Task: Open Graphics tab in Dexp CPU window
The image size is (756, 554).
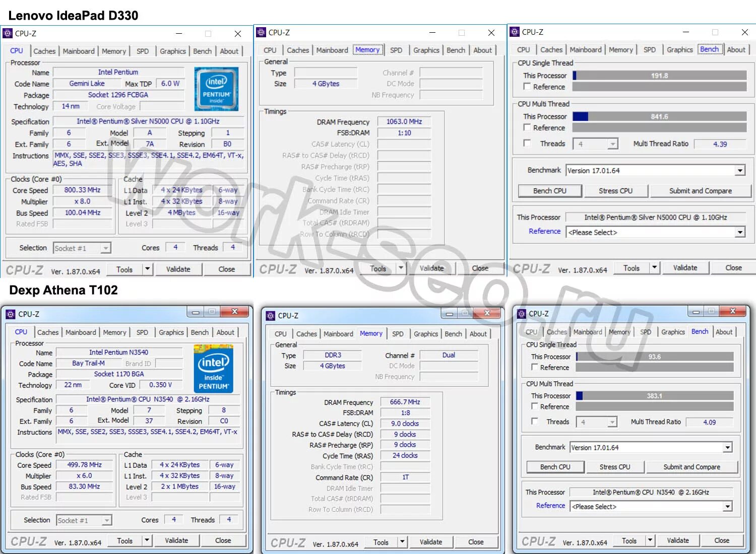Action: click(171, 332)
